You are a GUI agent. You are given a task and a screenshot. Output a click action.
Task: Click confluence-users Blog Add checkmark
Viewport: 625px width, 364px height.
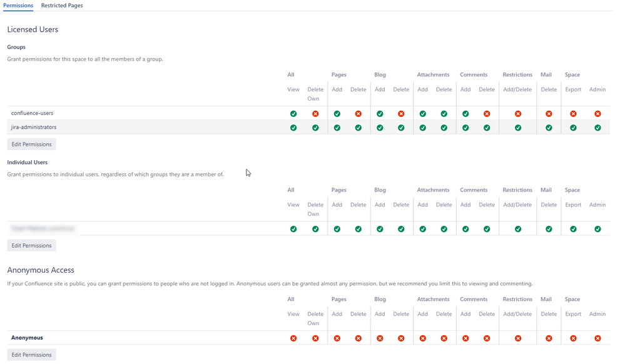pyautogui.click(x=380, y=114)
